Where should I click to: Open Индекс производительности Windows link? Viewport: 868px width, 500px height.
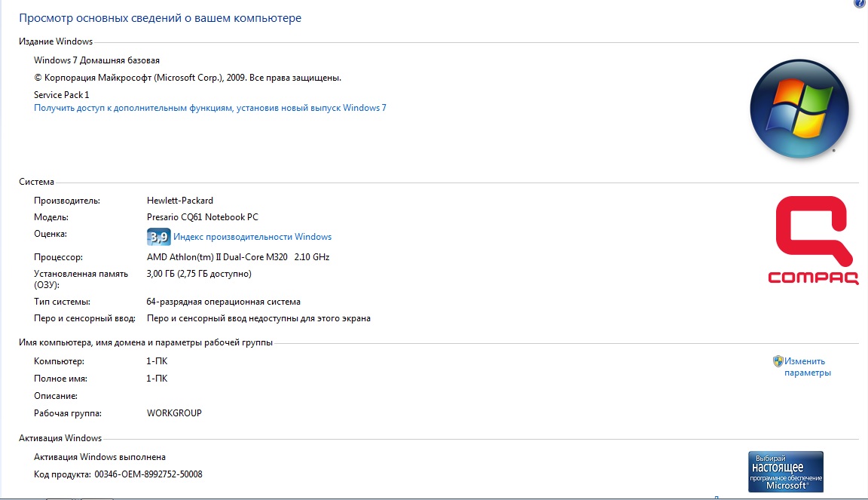[x=252, y=237]
